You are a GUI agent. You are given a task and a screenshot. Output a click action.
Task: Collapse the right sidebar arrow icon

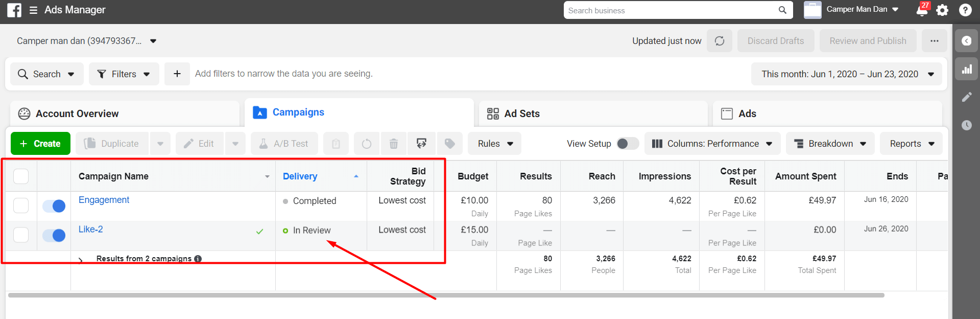tap(967, 41)
